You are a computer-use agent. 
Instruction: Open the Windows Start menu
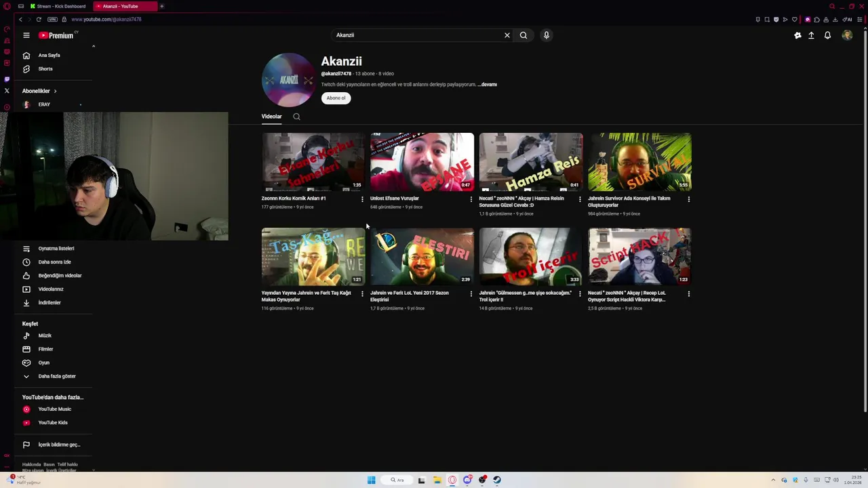[371, 480]
